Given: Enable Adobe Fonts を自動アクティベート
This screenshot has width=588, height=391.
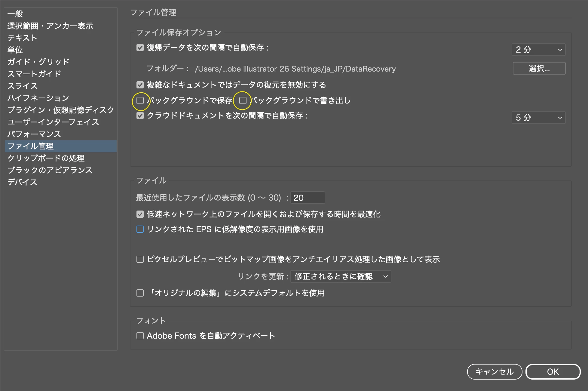Looking at the screenshot, I should point(140,336).
